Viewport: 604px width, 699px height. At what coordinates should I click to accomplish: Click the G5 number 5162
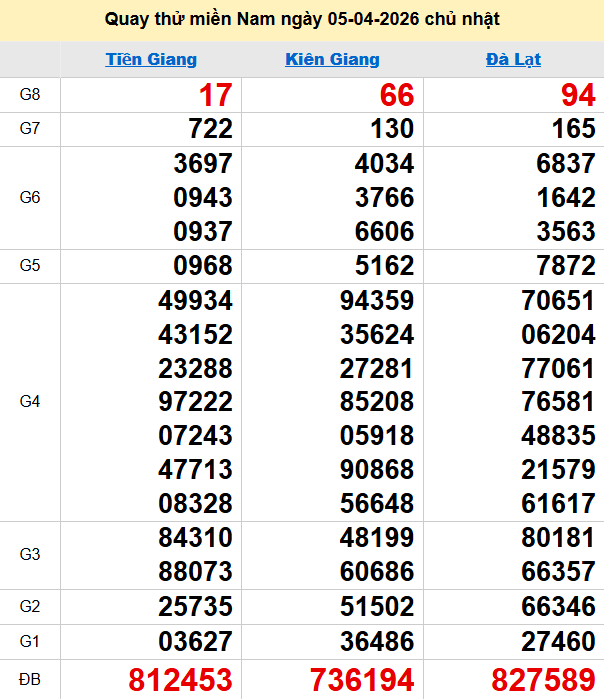click(385, 266)
